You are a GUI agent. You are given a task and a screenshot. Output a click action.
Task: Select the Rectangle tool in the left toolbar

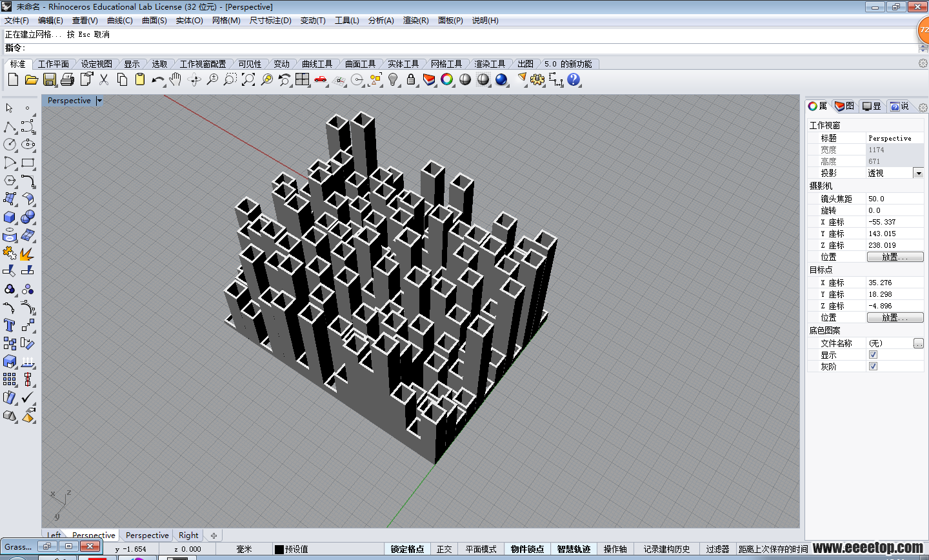pyautogui.click(x=28, y=163)
